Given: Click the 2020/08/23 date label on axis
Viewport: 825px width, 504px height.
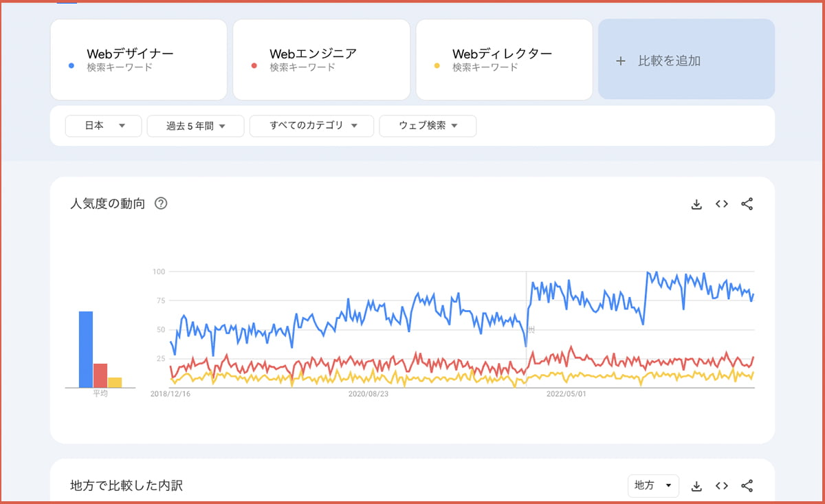Looking at the screenshot, I should pos(368,395).
